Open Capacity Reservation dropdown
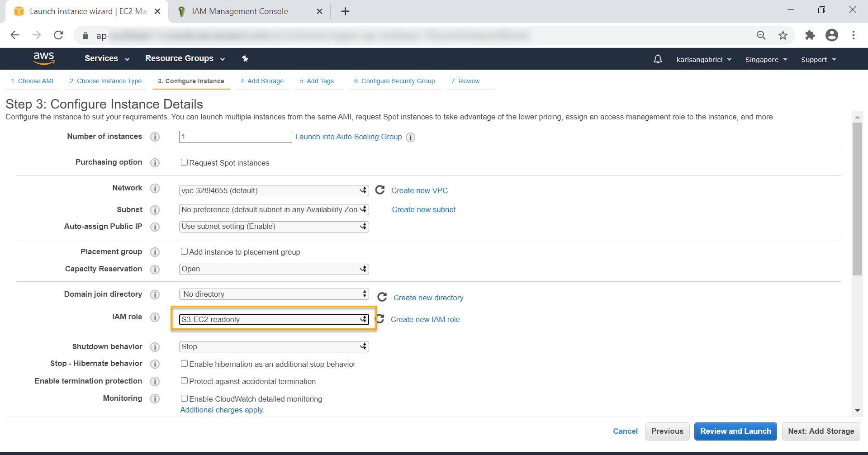Viewport: 868px width, 455px height. click(x=274, y=269)
